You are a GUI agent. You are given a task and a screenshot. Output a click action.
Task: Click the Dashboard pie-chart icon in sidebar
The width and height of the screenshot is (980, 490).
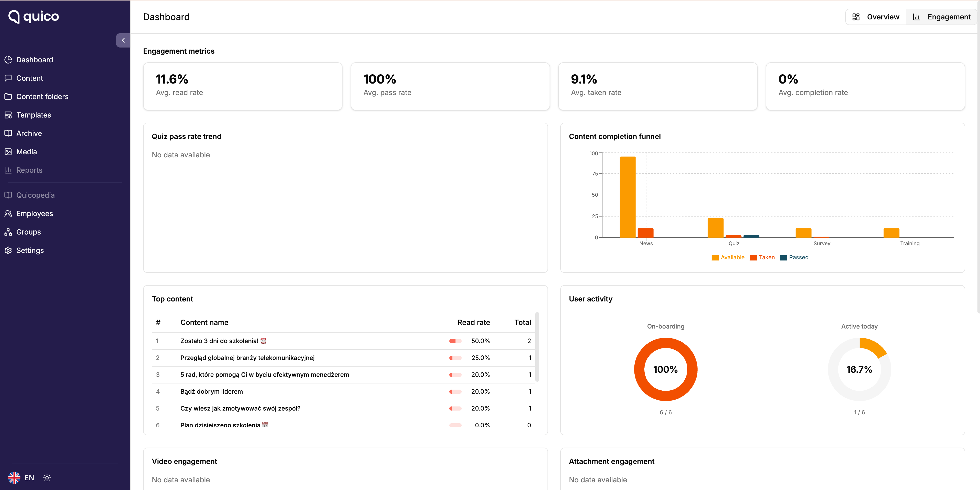[8, 60]
